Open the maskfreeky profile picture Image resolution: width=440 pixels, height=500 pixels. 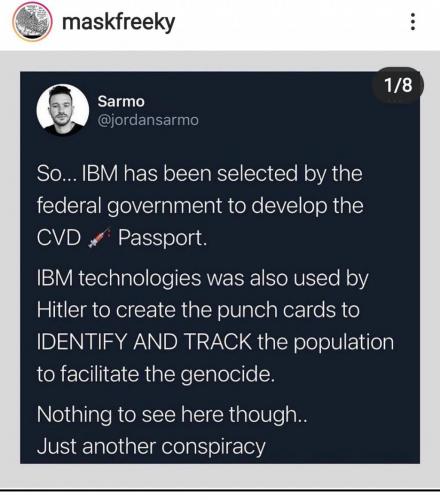32,22
